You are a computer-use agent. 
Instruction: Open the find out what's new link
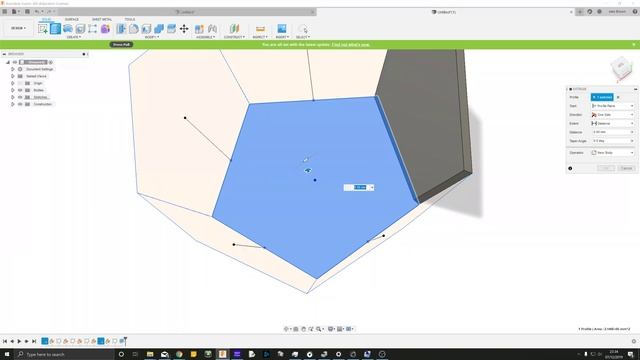pos(351,44)
